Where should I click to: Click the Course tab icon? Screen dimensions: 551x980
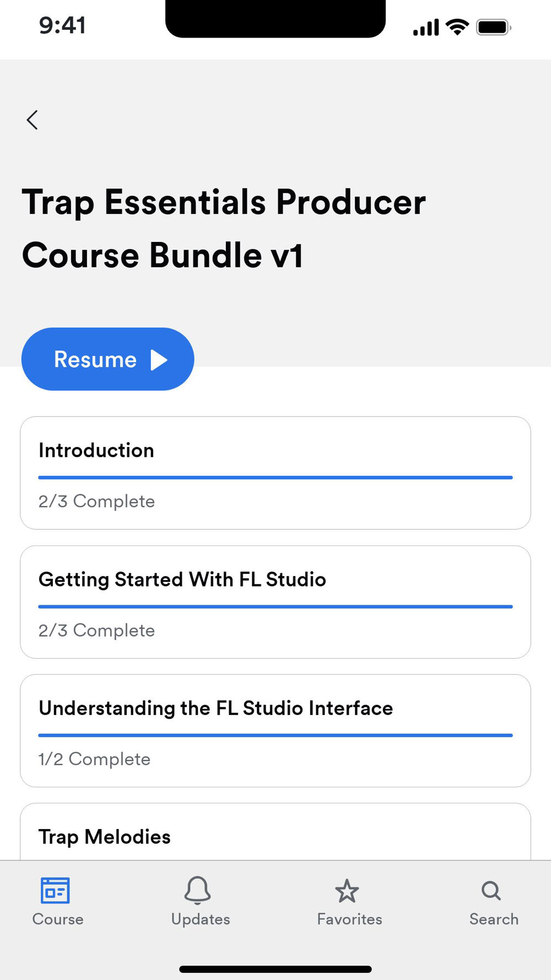click(55, 890)
